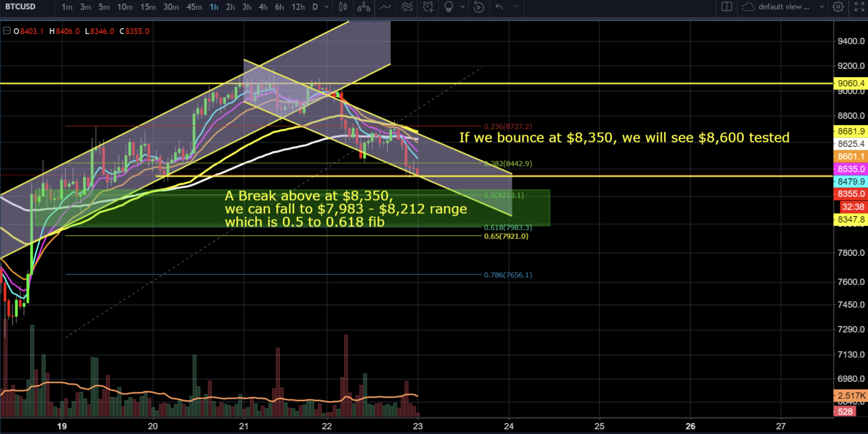Open the indicator templates icon
The width and height of the screenshot is (868, 434).
407,7
